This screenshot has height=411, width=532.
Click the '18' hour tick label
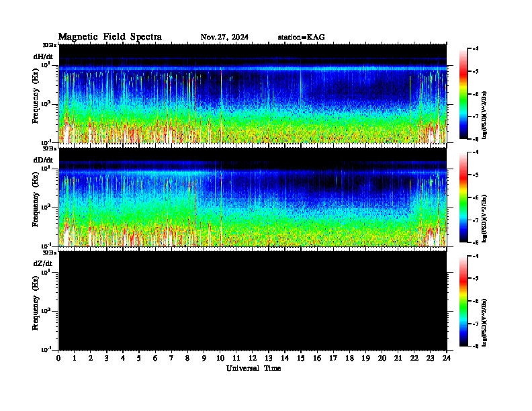pos(350,359)
